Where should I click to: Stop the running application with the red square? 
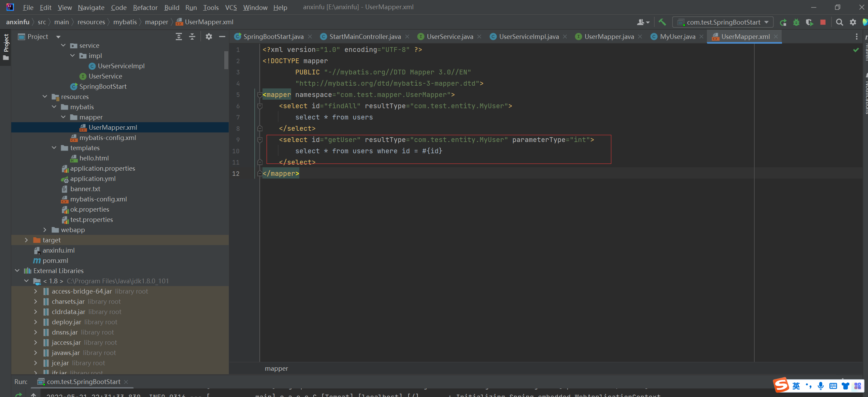823,22
